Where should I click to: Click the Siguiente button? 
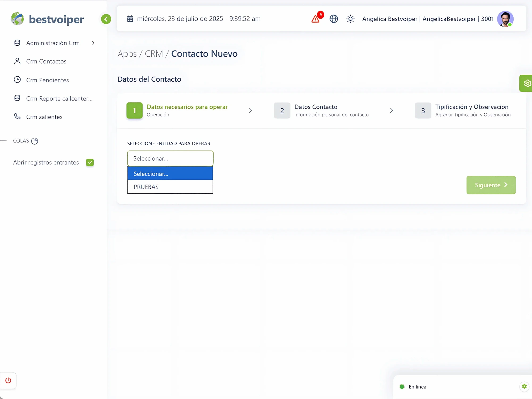coord(491,185)
